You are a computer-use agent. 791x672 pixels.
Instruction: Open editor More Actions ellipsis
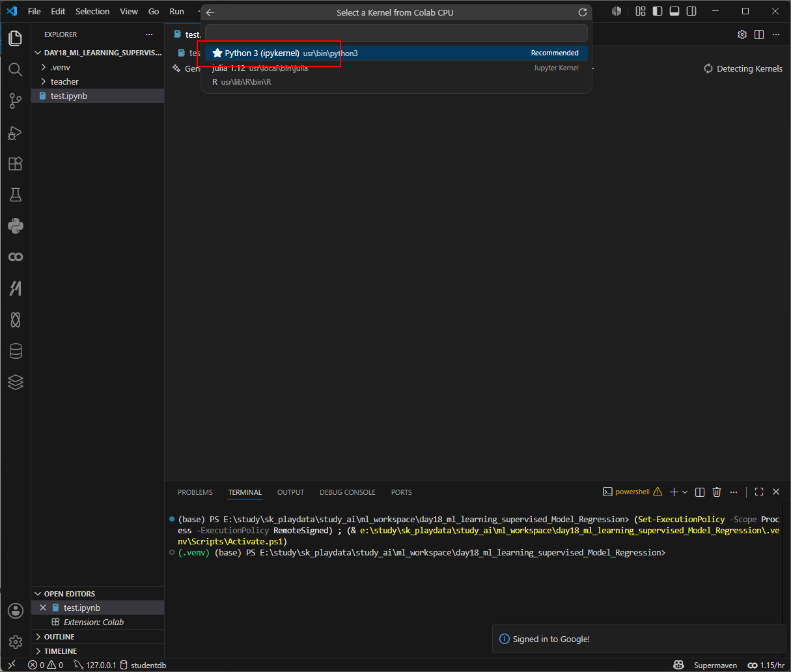[x=776, y=35]
